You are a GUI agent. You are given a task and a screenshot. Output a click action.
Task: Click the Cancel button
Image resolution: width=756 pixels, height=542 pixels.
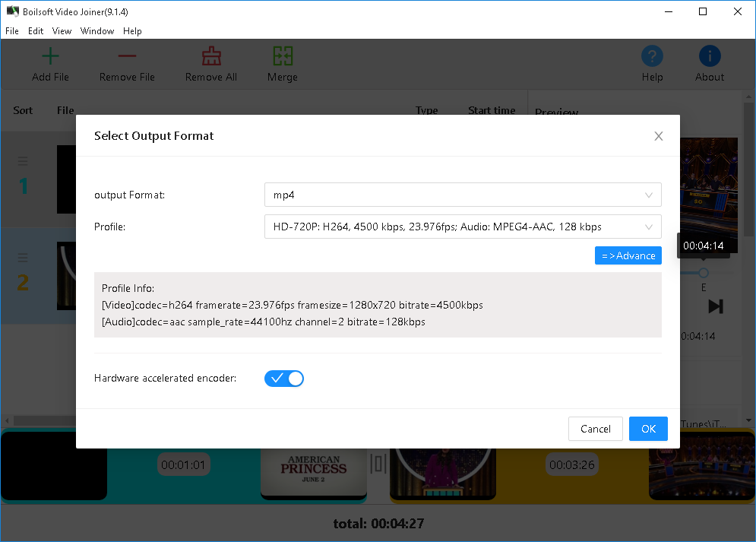(x=596, y=429)
